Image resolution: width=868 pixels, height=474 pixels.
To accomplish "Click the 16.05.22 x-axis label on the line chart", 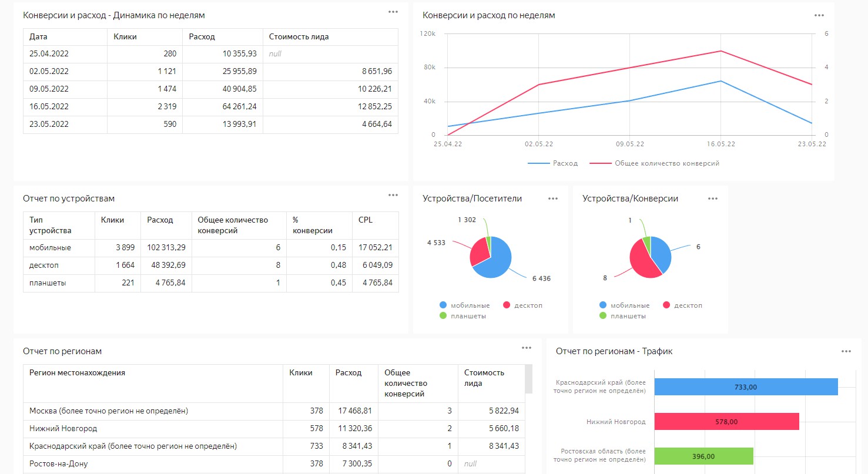I will click(721, 144).
